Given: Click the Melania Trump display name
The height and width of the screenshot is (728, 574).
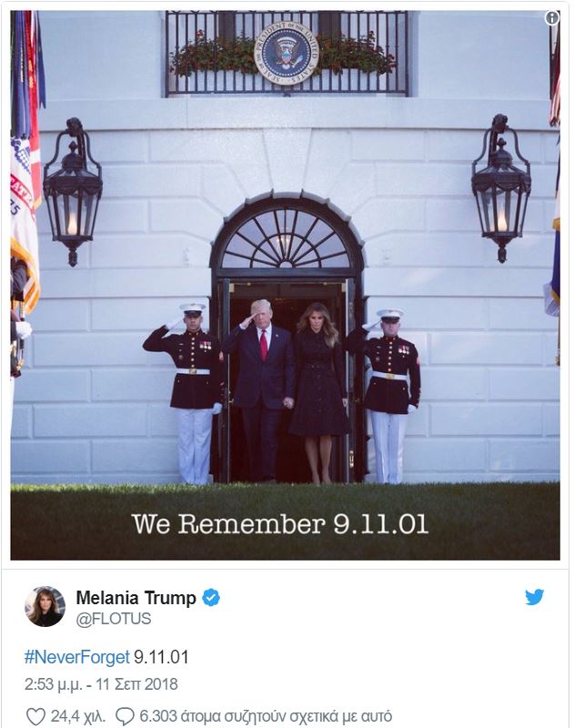Looking at the screenshot, I should click(136, 598).
